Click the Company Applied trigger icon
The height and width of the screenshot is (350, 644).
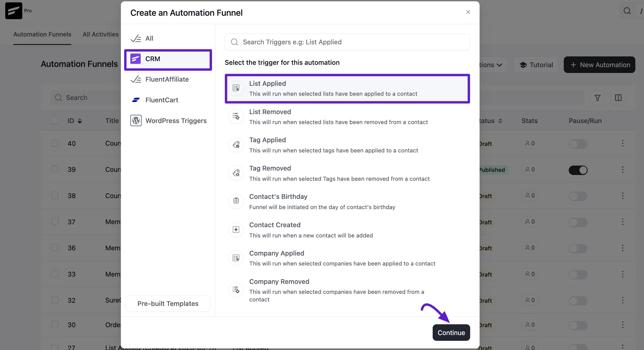236,258
